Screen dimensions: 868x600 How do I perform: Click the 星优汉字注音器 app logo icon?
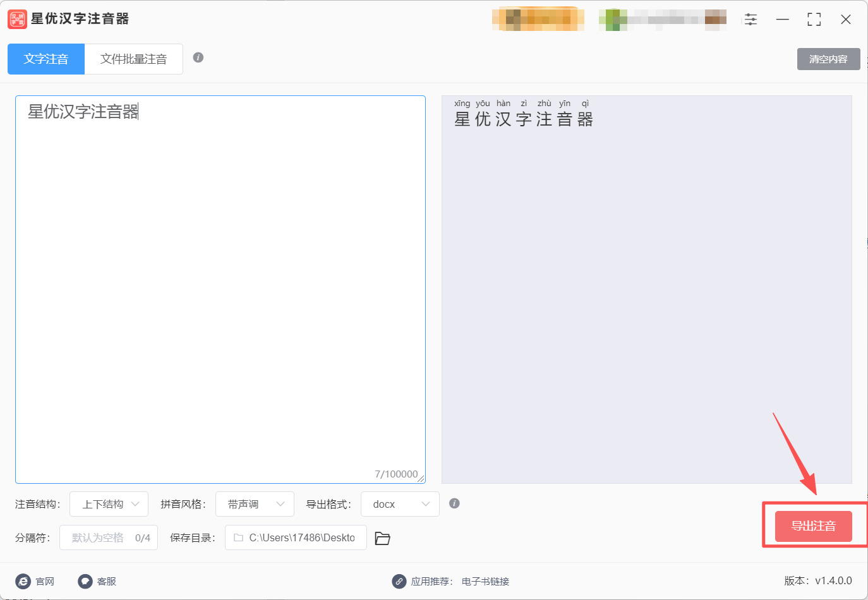coord(16,19)
